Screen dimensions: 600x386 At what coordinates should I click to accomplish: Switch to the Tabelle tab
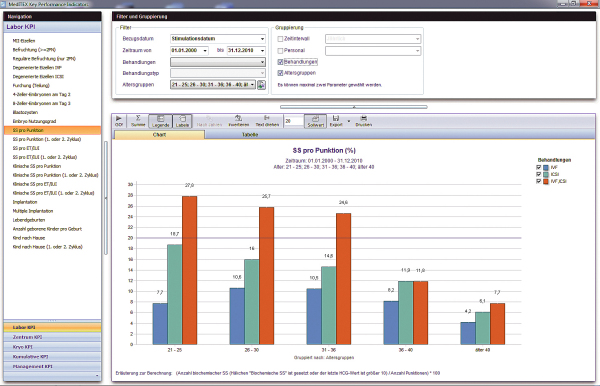[250, 135]
